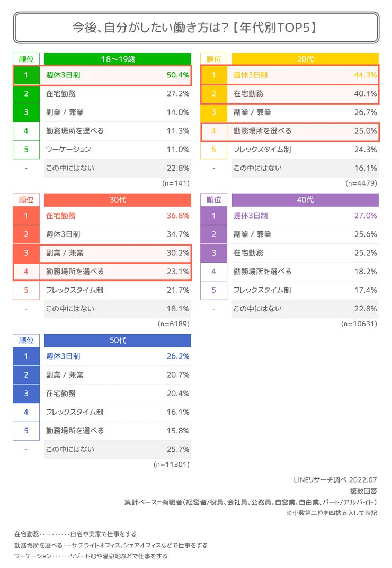Click the green rank 1 box for 18〜19歳
392x568 pixels.
pyautogui.click(x=26, y=75)
